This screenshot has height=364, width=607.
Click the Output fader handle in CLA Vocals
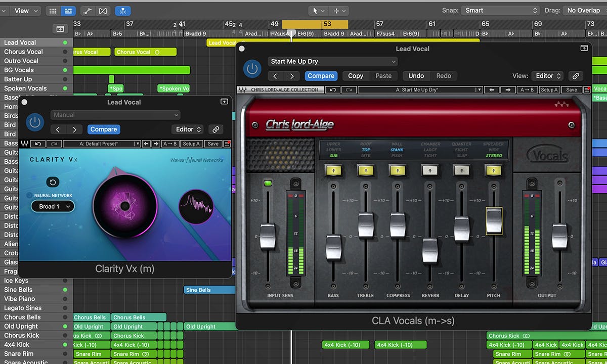click(559, 236)
